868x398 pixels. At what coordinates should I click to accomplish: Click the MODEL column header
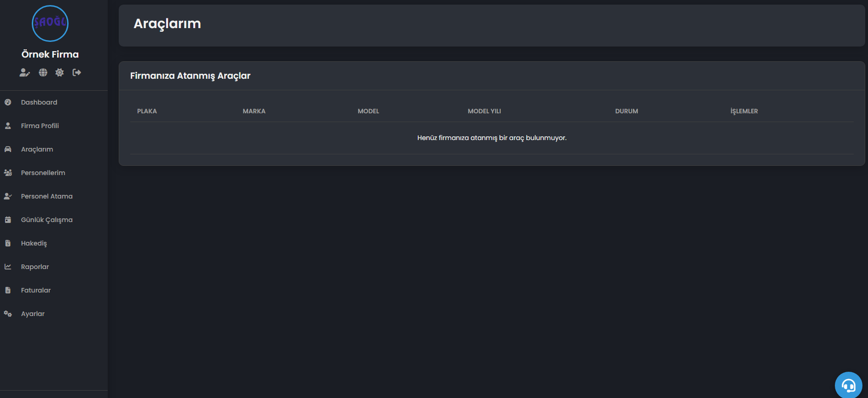[369, 111]
